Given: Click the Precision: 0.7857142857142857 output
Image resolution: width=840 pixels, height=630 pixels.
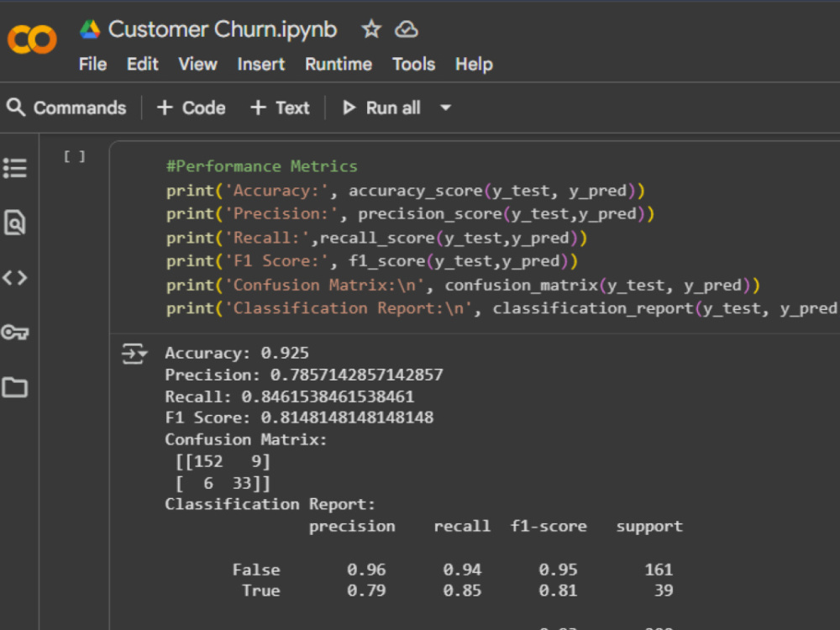Looking at the screenshot, I should tap(304, 375).
